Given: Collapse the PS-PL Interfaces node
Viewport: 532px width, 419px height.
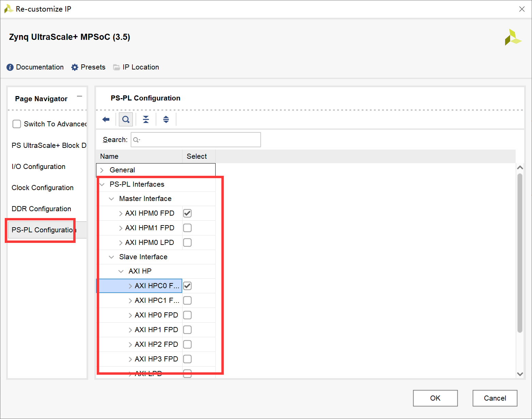Looking at the screenshot, I should 102,184.
